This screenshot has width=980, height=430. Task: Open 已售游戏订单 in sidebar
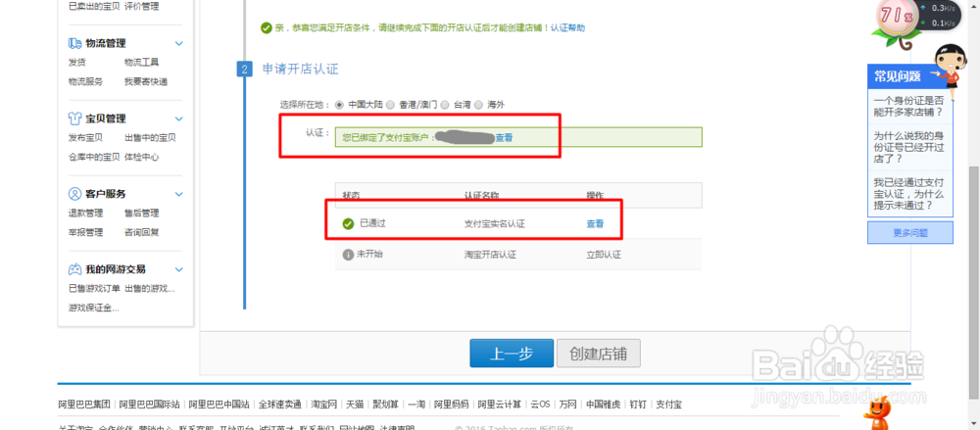pos(94,288)
